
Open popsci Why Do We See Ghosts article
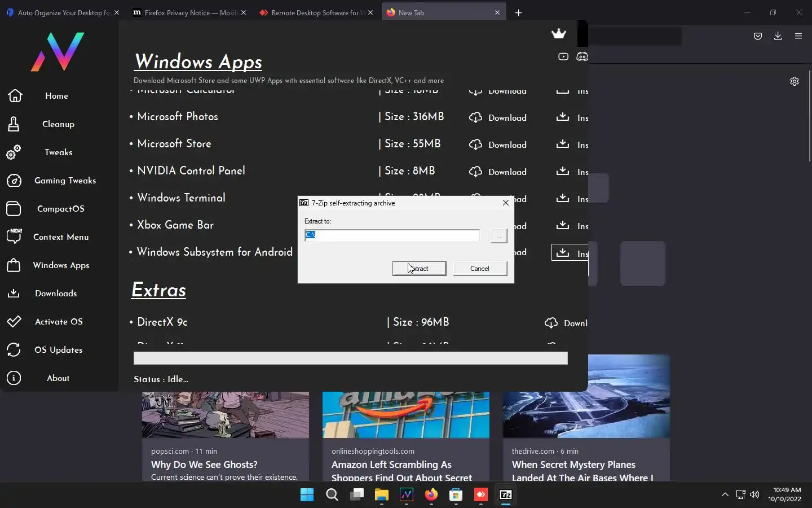[204, 465]
